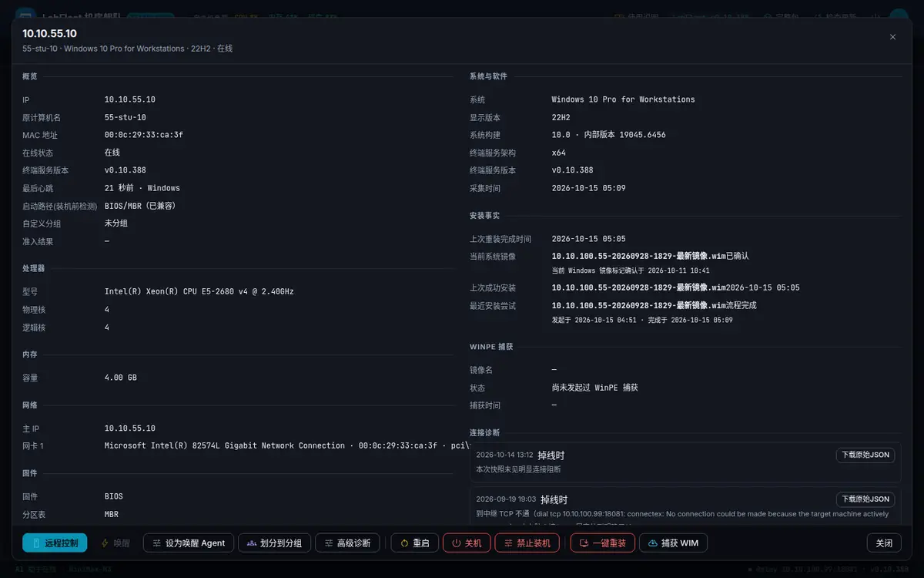Image resolution: width=924 pixels, height=578 pixels.
Task: Click the 设为唤醒 Agent button
Action: (x=189, y=543)
